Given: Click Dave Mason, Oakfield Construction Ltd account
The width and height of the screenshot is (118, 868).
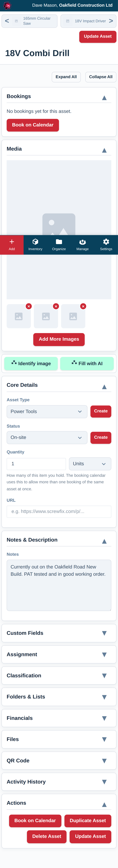Looking at the screenshot, I should point(72,5).
